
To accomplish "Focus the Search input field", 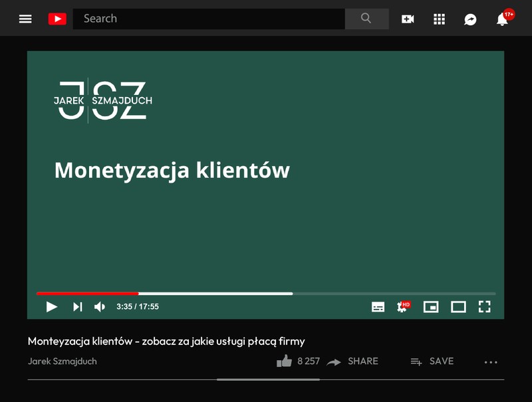I will (x=209, y=19).
